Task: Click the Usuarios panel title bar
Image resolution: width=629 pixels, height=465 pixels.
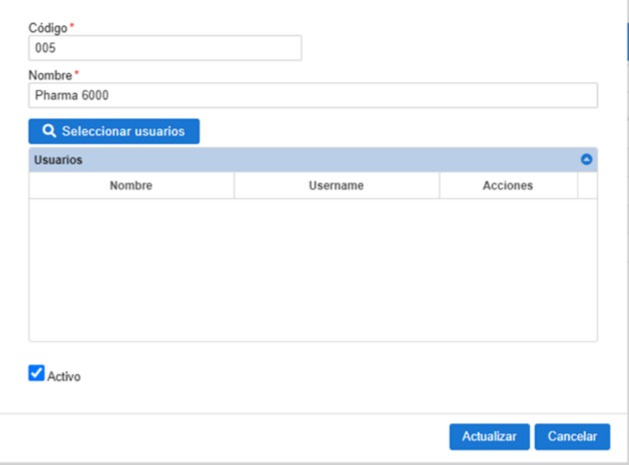Action: pyautogui.click(x=300, y=159)
